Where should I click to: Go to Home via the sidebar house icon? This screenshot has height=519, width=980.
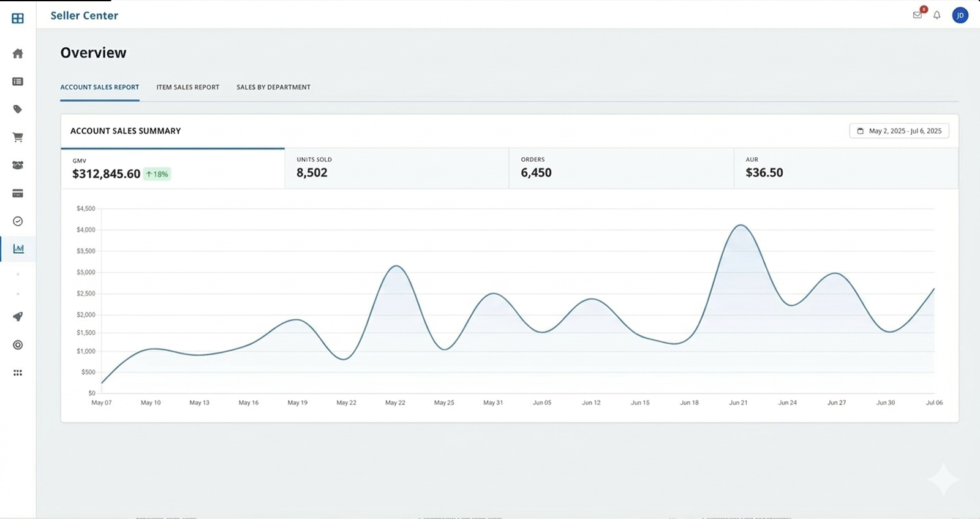pos(18,53)
